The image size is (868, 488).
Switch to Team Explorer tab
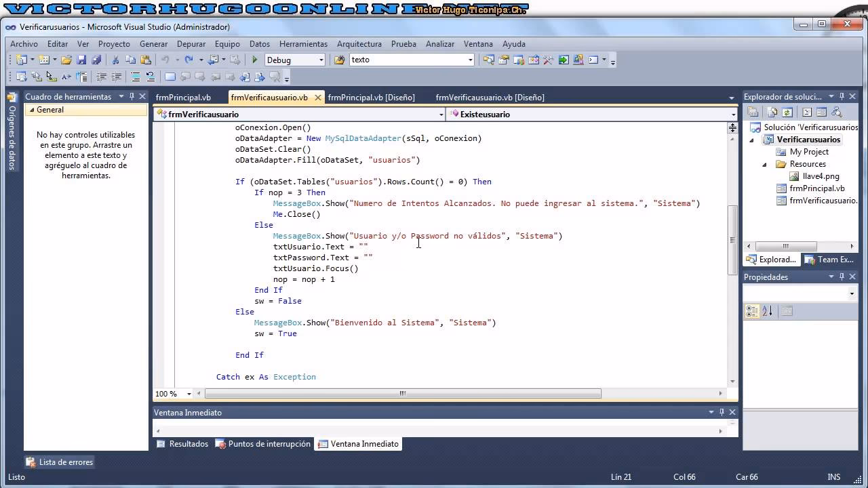829,260
